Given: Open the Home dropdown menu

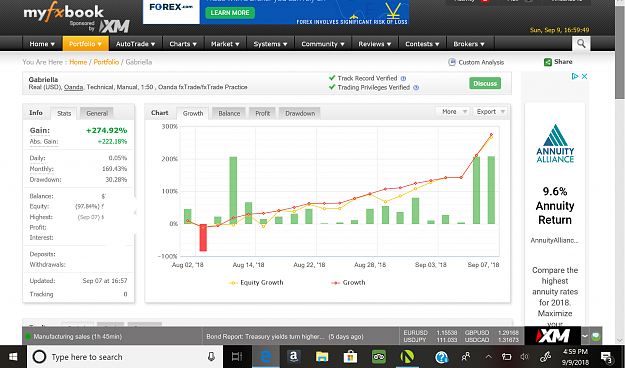Looking at the screenshot, I should pos(42,44).
